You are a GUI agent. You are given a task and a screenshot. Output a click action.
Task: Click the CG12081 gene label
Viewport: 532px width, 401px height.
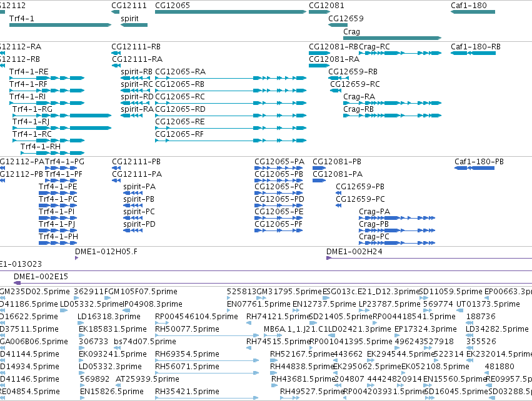click(326, 6)
